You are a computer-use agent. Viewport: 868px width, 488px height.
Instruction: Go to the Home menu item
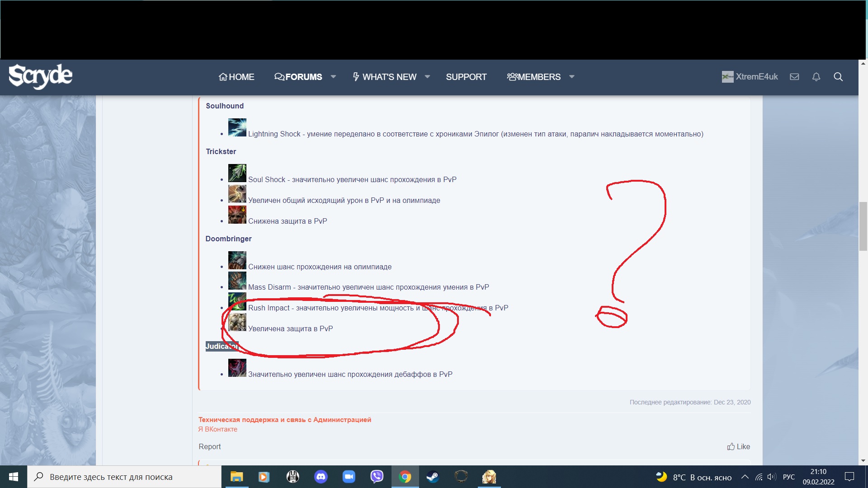point(236,77)
